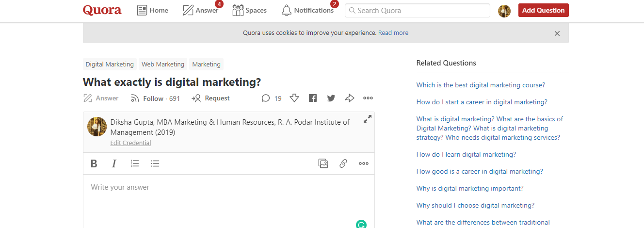
Task: Expand the answer editor to fullscreen
Action: click(x=368, y=119)
